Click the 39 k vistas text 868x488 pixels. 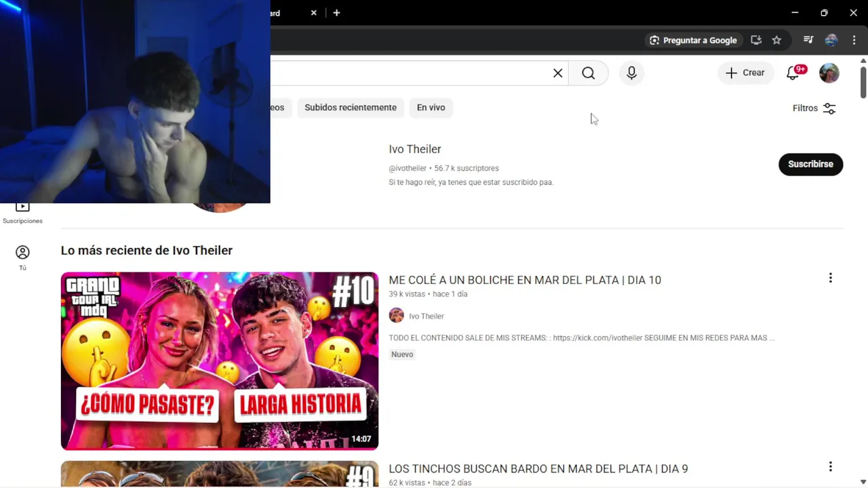click(x=407, y=294)
